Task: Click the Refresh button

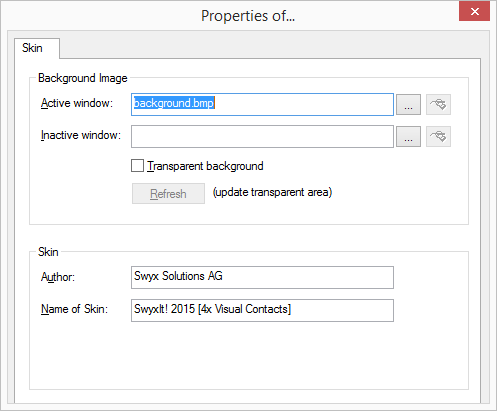Action: tap(168, 193)
